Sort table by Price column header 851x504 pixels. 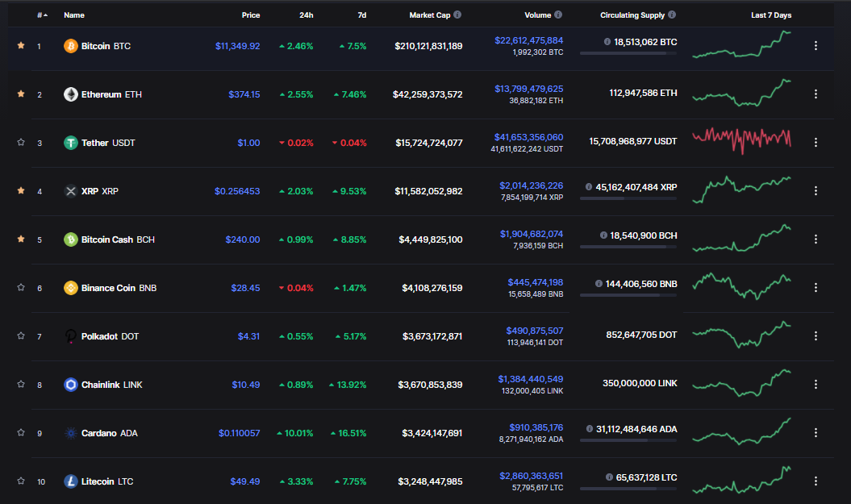coord(251,15)
